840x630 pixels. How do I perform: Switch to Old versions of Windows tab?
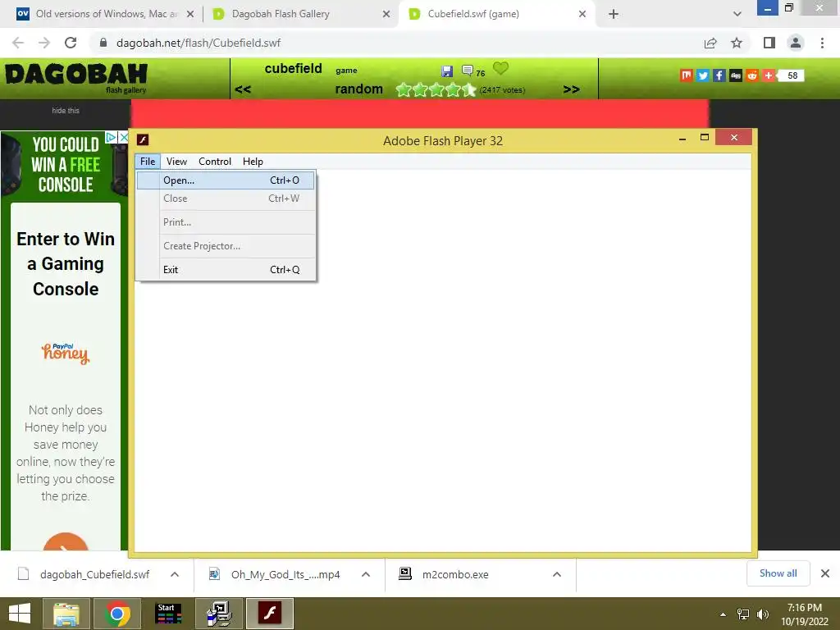pyautogui.click(x=106, y=14)
